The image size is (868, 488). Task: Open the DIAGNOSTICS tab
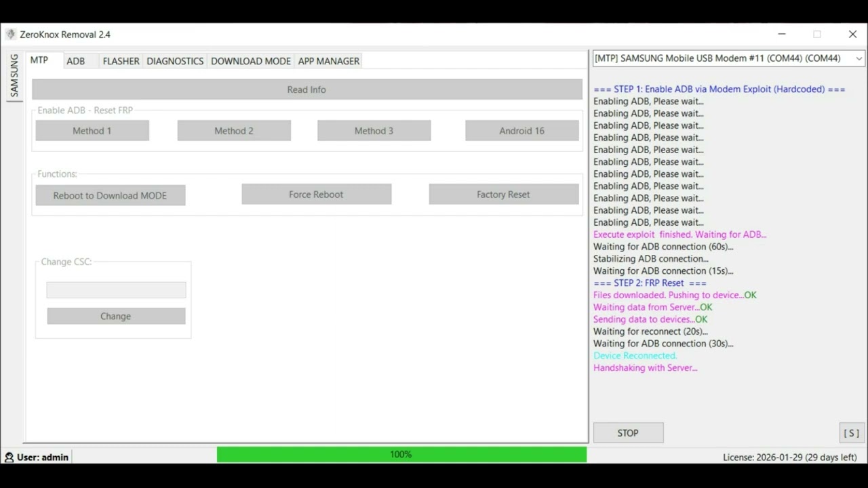(175, 61)
